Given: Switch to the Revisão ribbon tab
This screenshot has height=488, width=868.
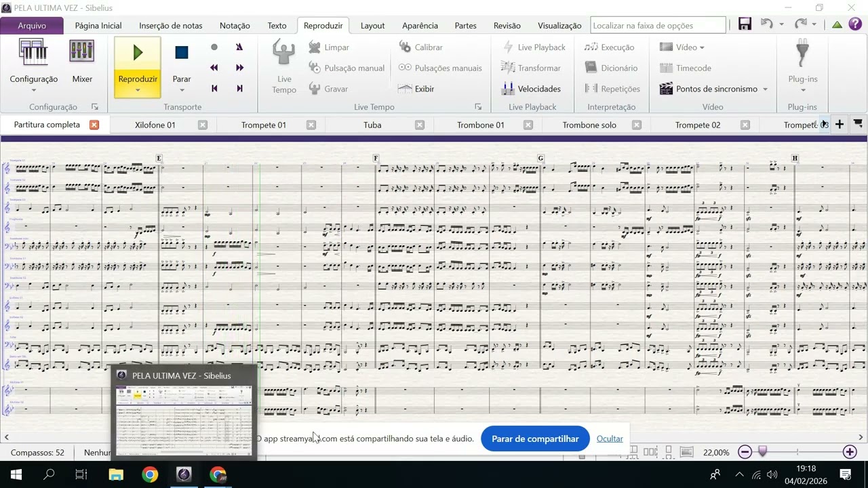Looking at the screenshot, I should [x=507, y=25].
